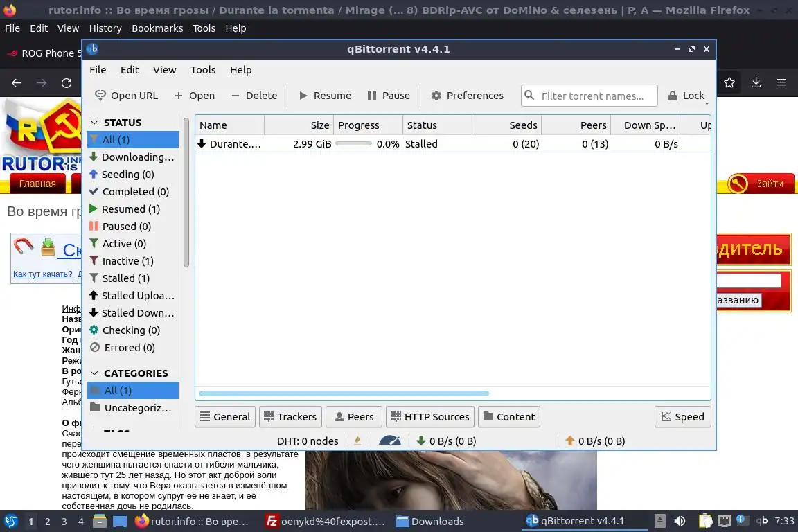Image resolution: width=798 pixels, height=532 pixels.
Task: Toggle alternative speed limits speedometer icon
Action: pyautogui.click(x=390, y=441)
